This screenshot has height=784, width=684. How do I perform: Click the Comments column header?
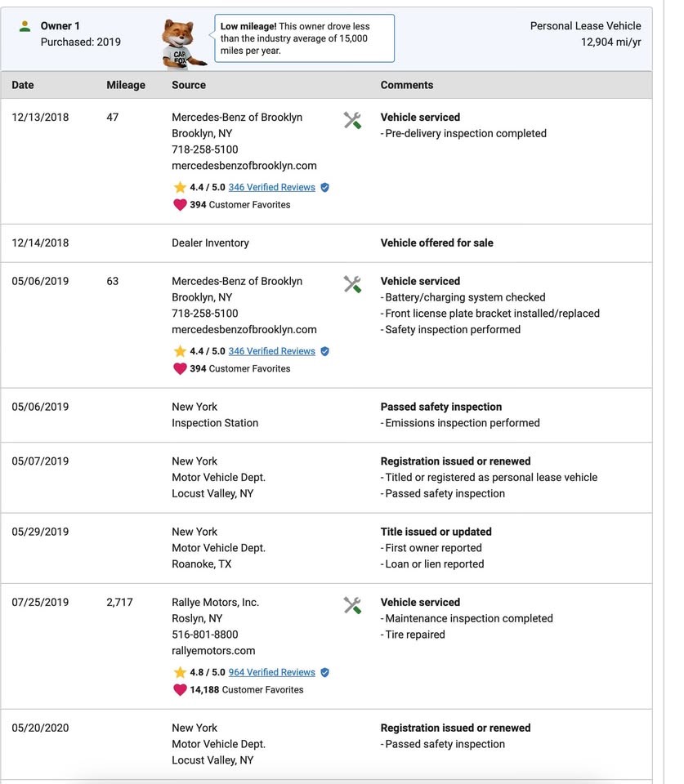pos(407,85)
